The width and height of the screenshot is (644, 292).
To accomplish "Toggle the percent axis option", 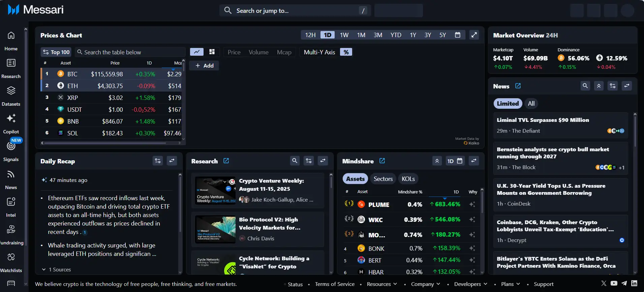I will tap(346, 52).
